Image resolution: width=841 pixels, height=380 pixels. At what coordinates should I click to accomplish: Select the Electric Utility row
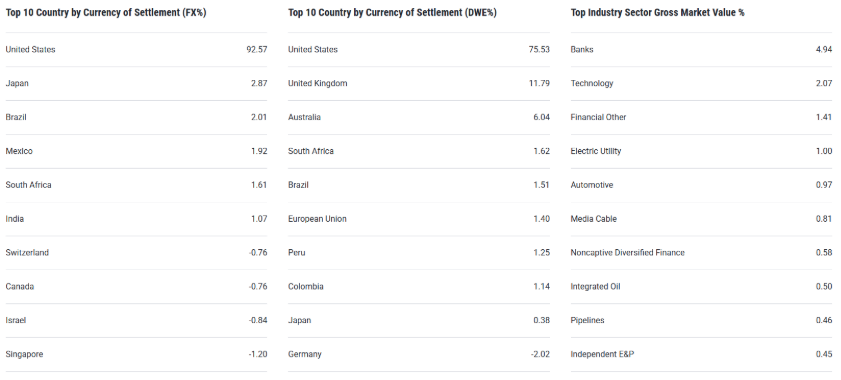click(x=702, y=151)
